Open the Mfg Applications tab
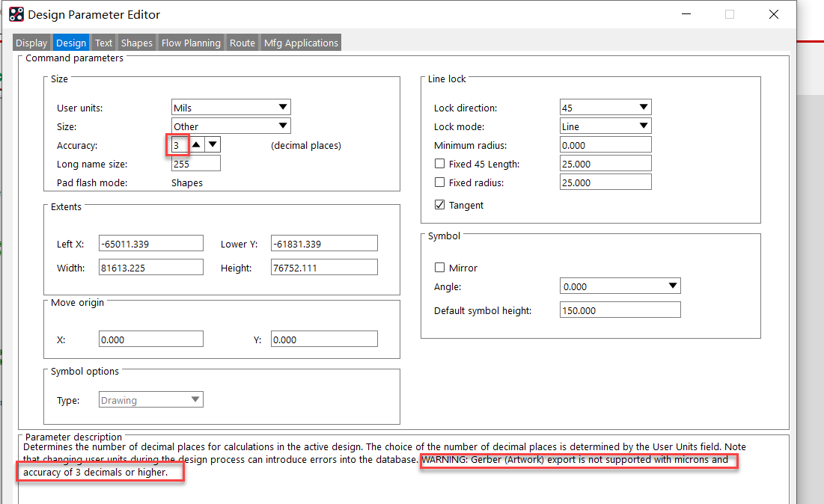This screenshot has width=824, height=504. pos(301,43)
